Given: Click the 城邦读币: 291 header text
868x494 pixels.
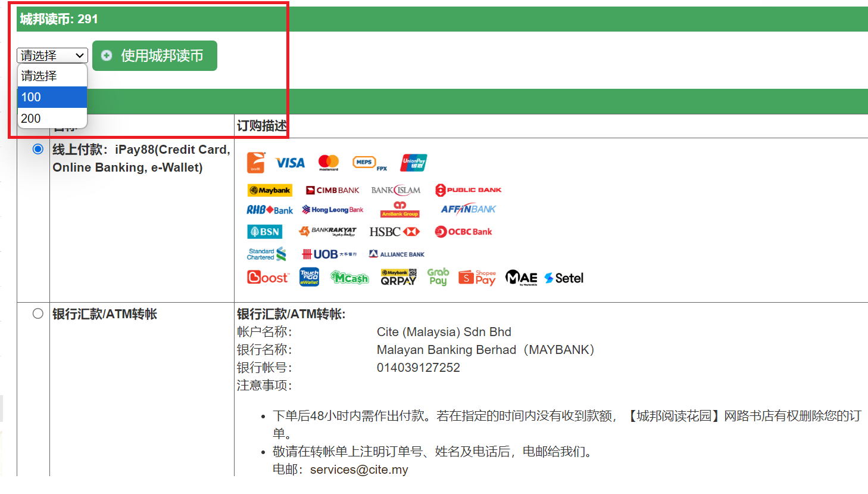Looking at the screenshot, I should click(59, 19).
